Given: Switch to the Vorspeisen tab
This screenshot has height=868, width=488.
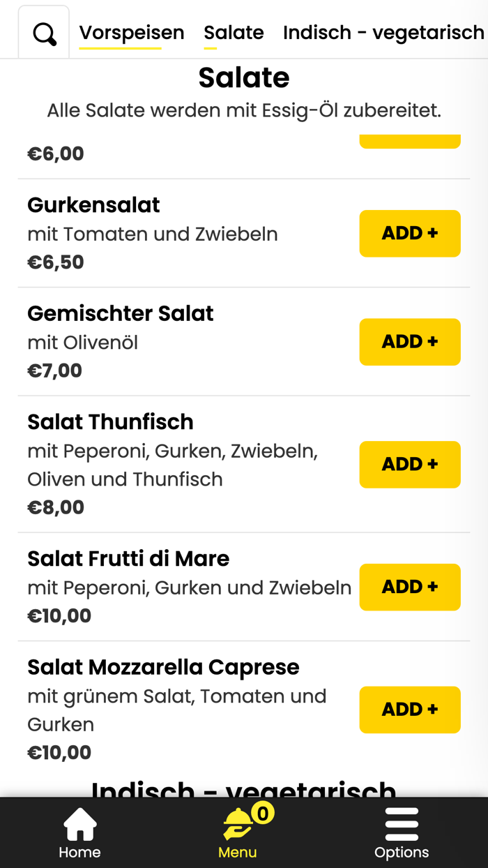Looking at the screenshot, I should (132, 33).
